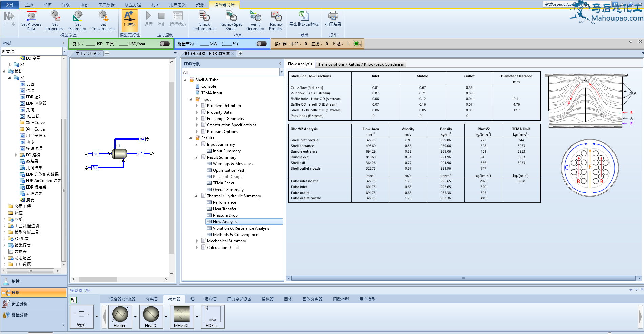Select the 物料 material stream icon

(x=81, y=317)
